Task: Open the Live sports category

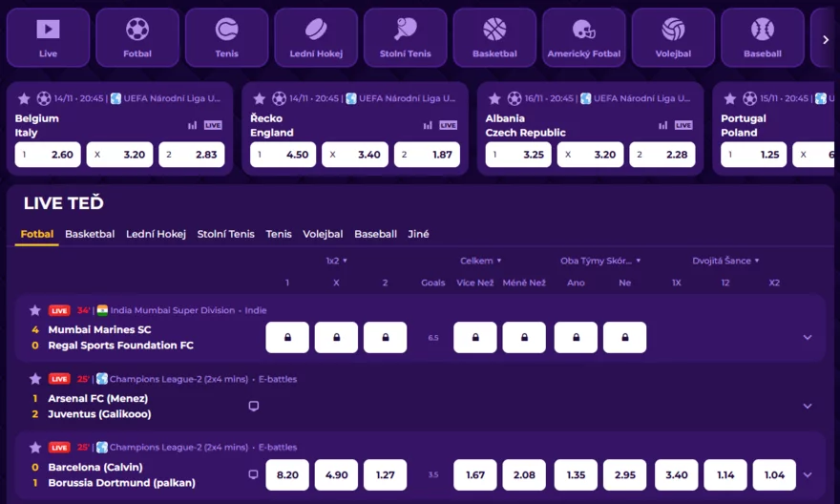Action: pos(48,38)
